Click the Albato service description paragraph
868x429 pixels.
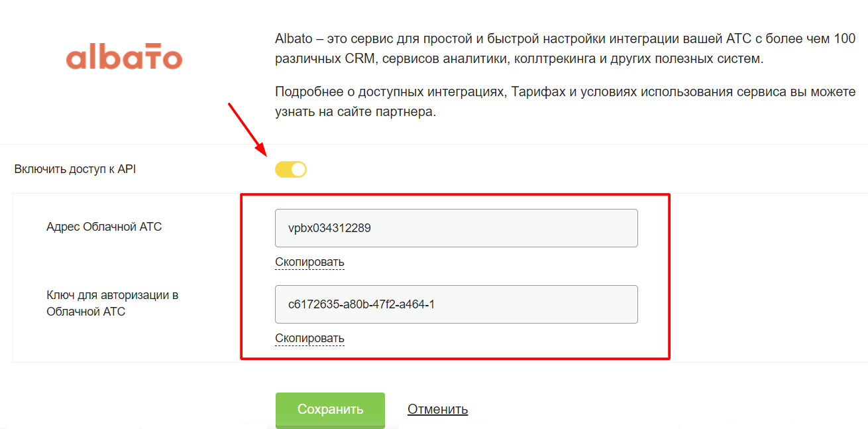click(x=557, y=49)
